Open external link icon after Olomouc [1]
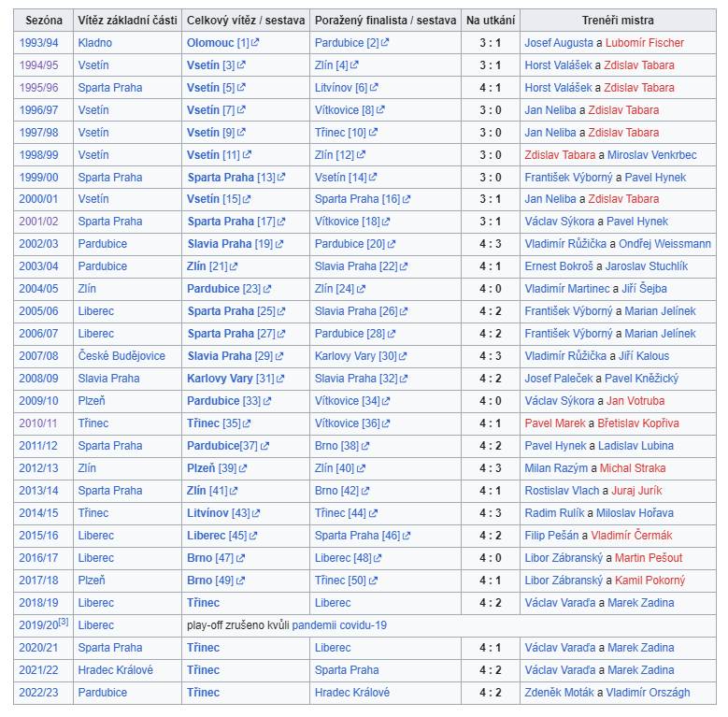 pos(255,43)
